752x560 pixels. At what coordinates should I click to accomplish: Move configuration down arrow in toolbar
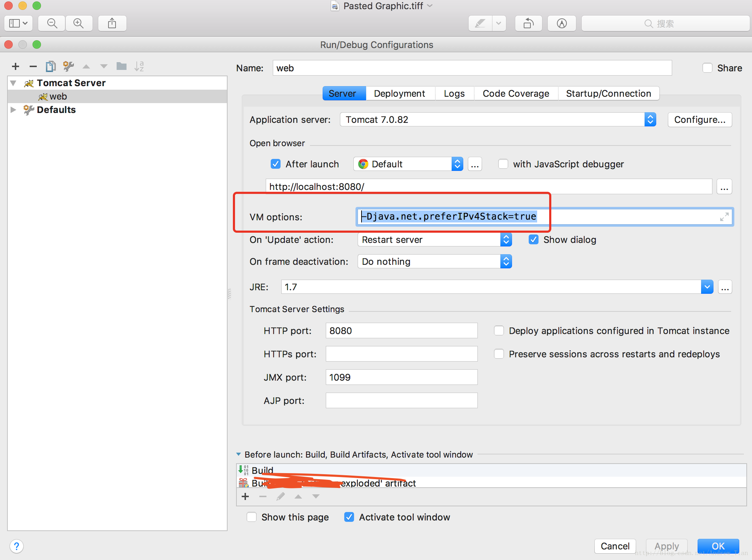click(x=104, y=66)
